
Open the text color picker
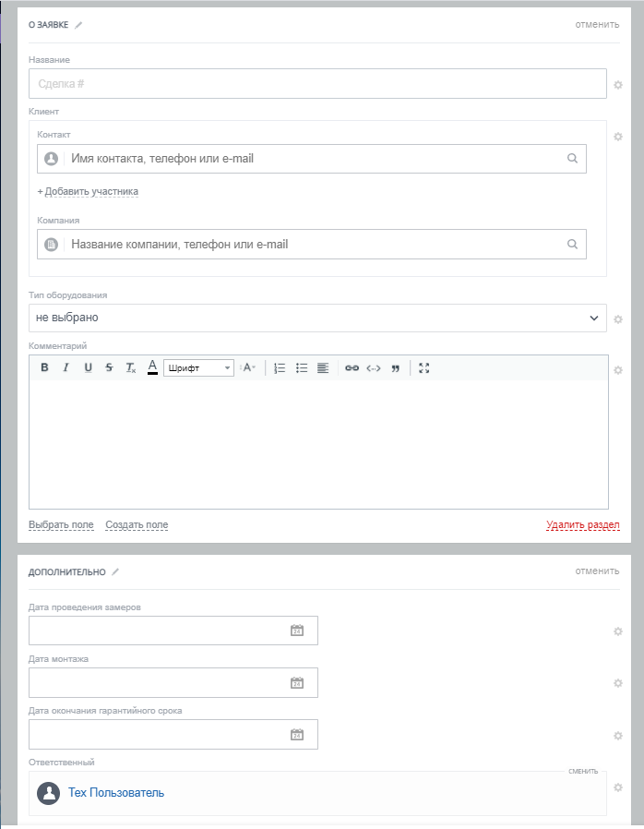click(x=152, y=367)
